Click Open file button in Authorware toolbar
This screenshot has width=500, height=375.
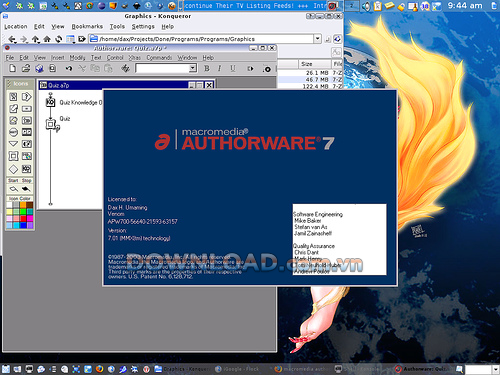[26, 68]
